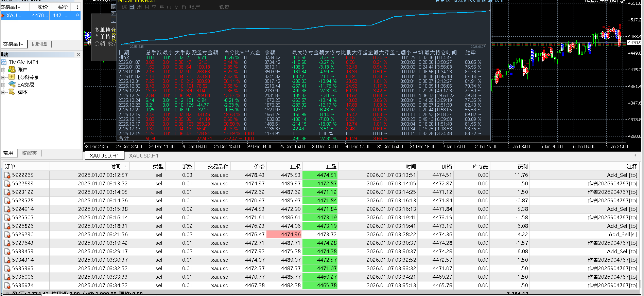This screenshot has height=296, width=644.
Task: Open the 收藏夹 tab in navigator
Action: tap(29, 153)
